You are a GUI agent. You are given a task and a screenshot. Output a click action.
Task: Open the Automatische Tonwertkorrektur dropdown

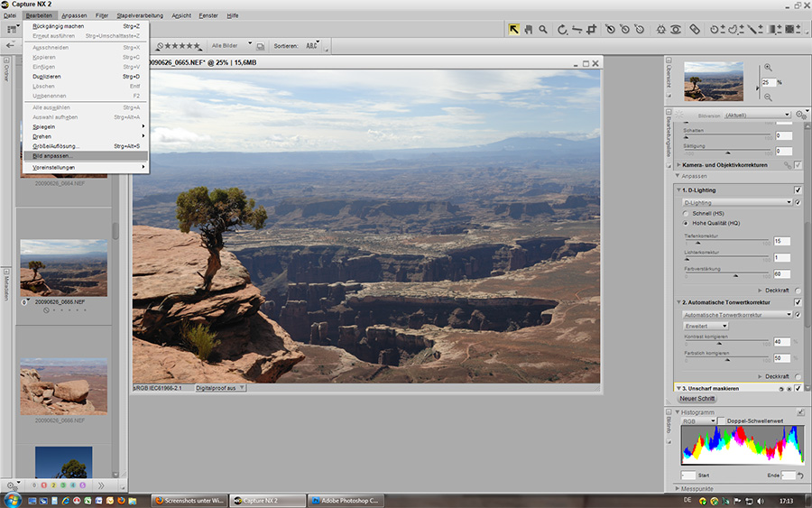737,314
